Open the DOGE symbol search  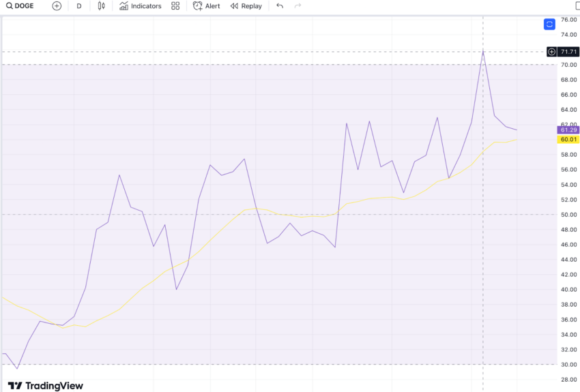click(20, 6)
